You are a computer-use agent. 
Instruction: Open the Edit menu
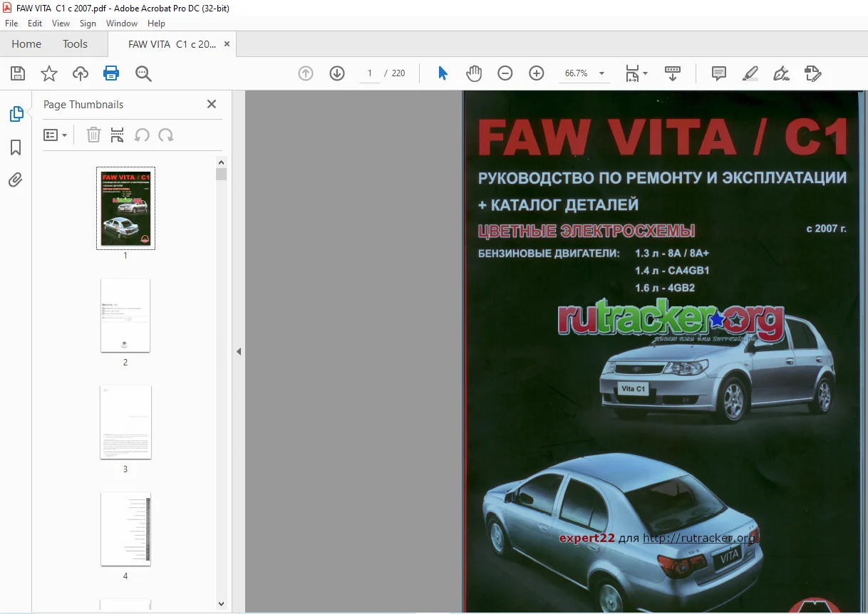tap(35, 24)
